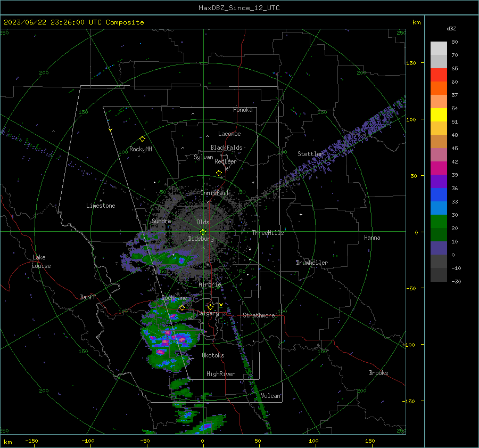Click the yellow radar site marker at center
The height and width of the screenshot is (448, 479).
pyautogui.click(x=203, y=232)
